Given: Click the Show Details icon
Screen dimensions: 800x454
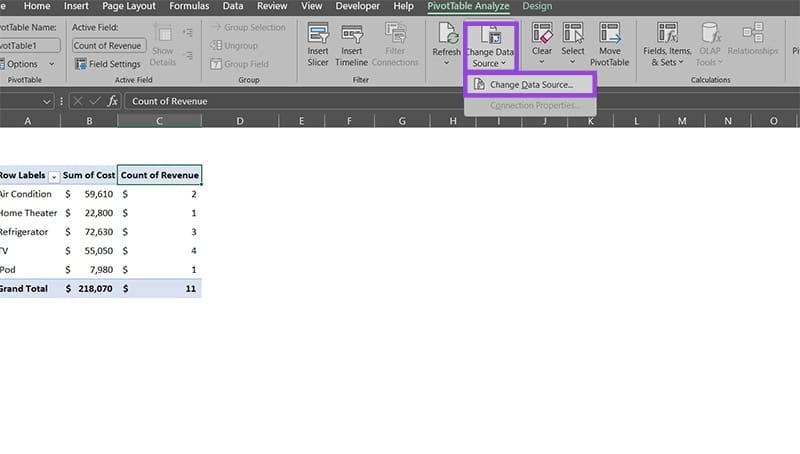Looking at the screenshot, I should [x=163, y=34].
